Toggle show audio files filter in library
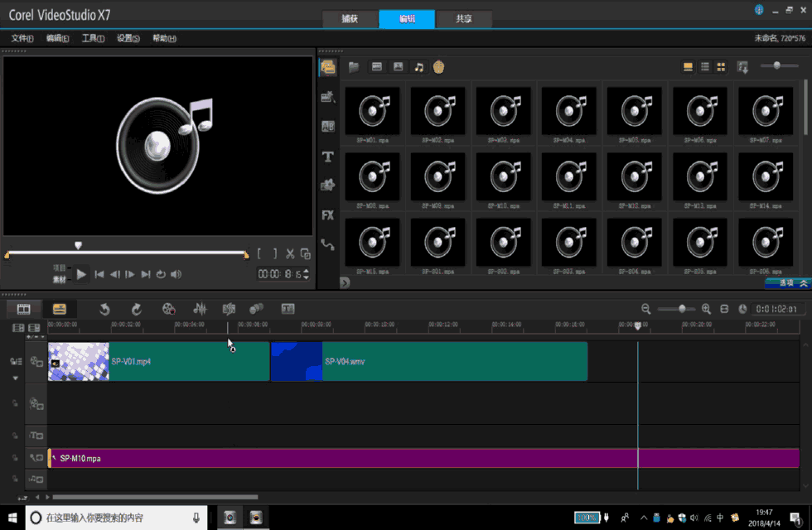Image resolution: width=812 pixels, height=530 pixels. (419, 67)
